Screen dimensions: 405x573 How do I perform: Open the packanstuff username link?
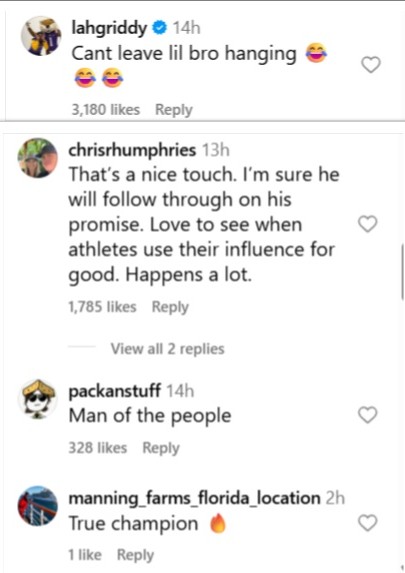[114, 391]
